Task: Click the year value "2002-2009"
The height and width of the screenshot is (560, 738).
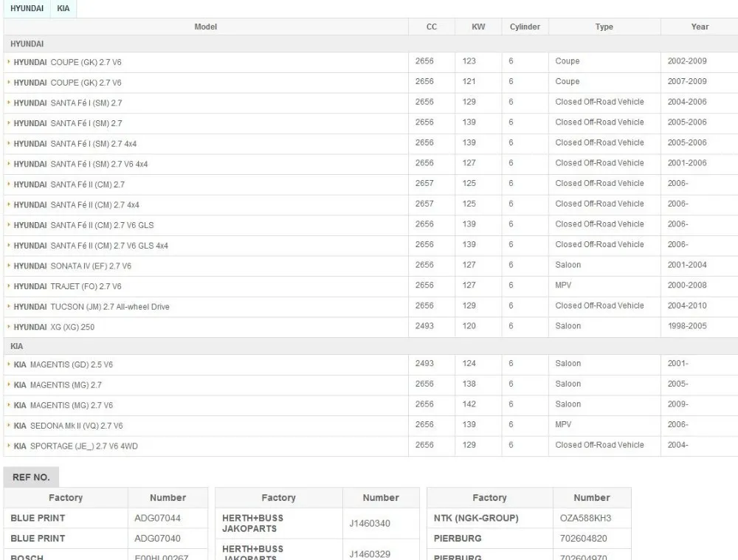Action: [686, 61]
